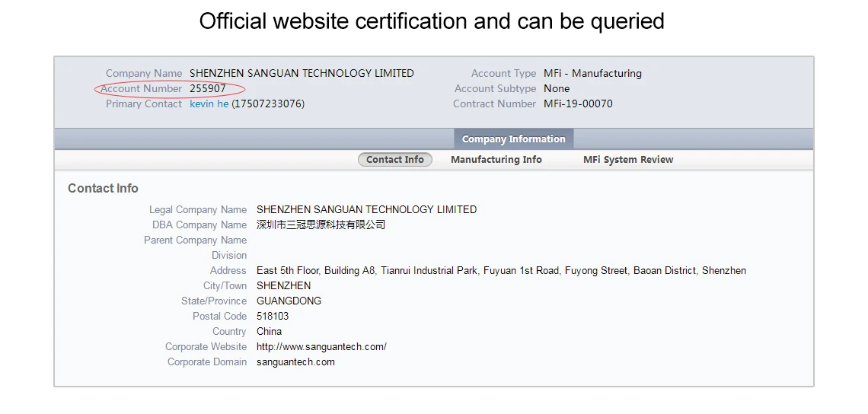This screenshot has height=414, width=868.
Task: Click the company name in the header summary
Action: click(x=302, y=74)
